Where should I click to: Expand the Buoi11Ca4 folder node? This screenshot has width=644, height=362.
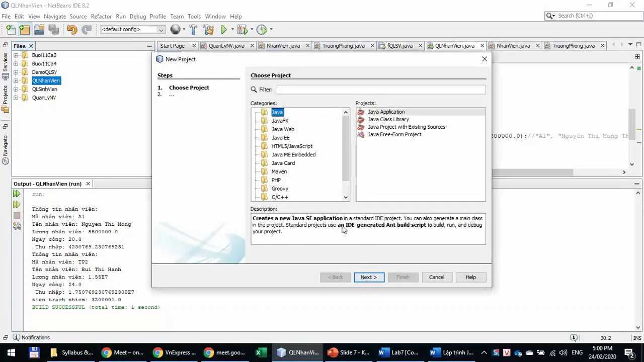point(16,64)
